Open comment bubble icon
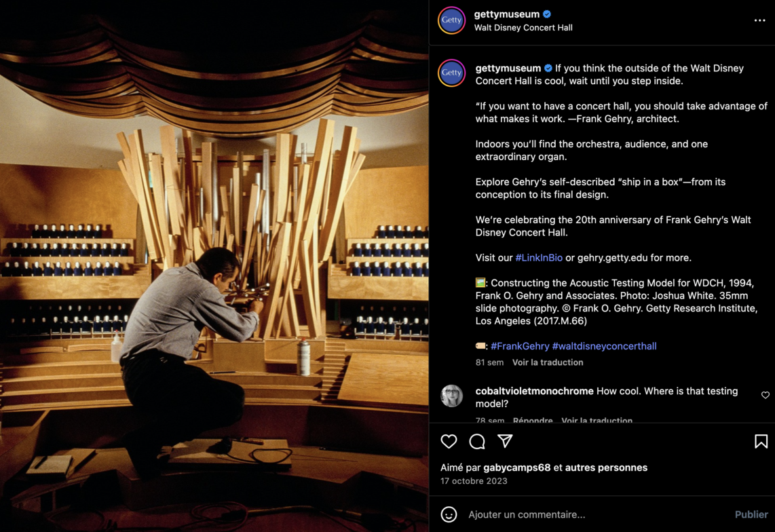 click(x=477, y=442)
